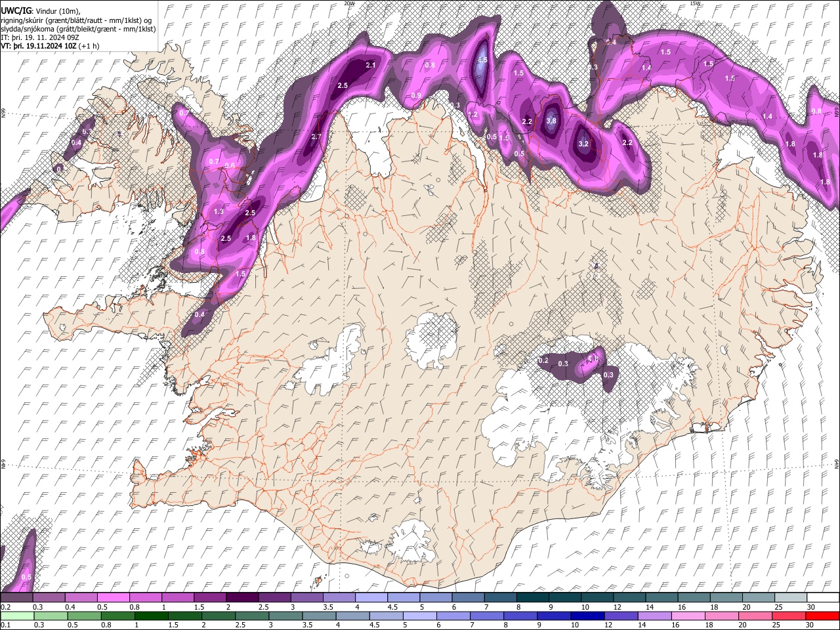840x630 pixels.
Task: Select the darkest purple 2–2.5 swatch, upper legend
Action: pos(241,598)
